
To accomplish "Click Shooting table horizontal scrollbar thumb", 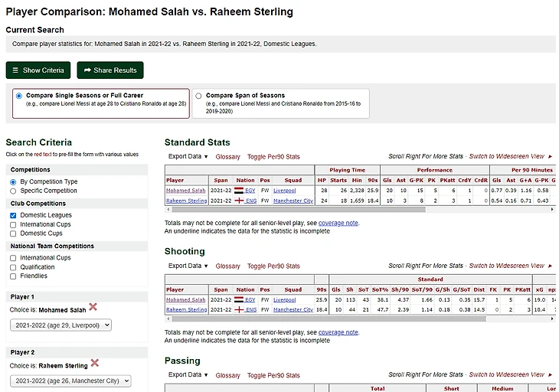I will pos(329,319).
